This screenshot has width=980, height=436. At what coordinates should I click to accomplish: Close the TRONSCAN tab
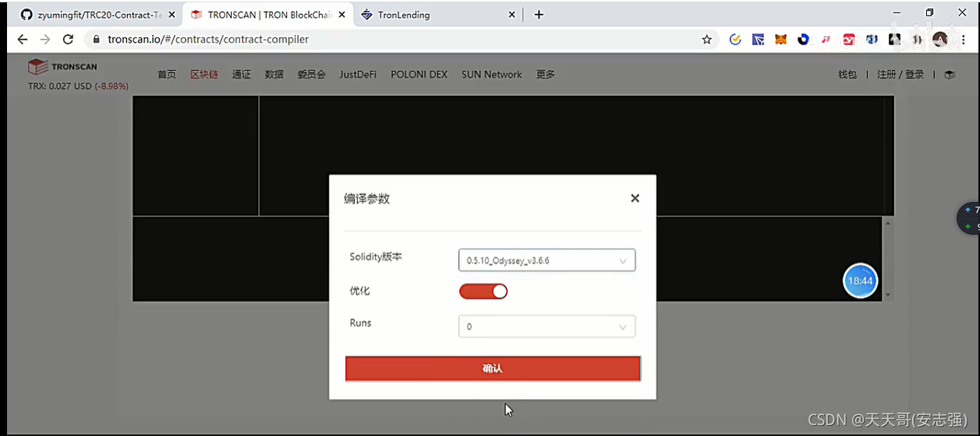[x=341, y=15]
